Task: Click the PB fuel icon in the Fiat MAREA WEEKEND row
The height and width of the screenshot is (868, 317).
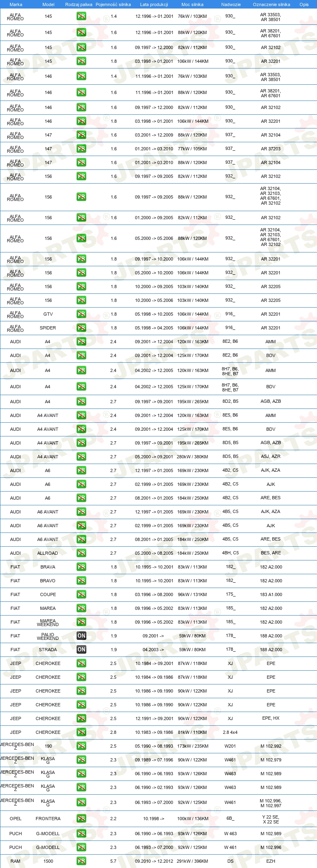Action: [x=81, y=622]
